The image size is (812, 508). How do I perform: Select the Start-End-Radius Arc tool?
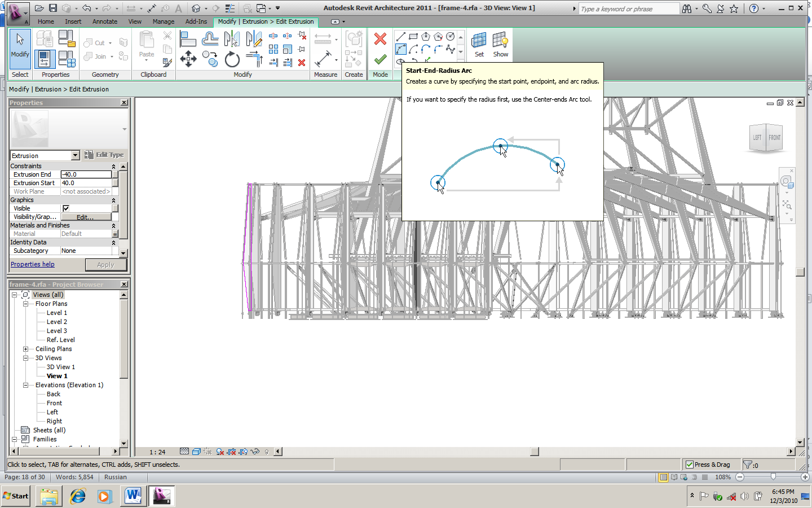coord(401,49)
